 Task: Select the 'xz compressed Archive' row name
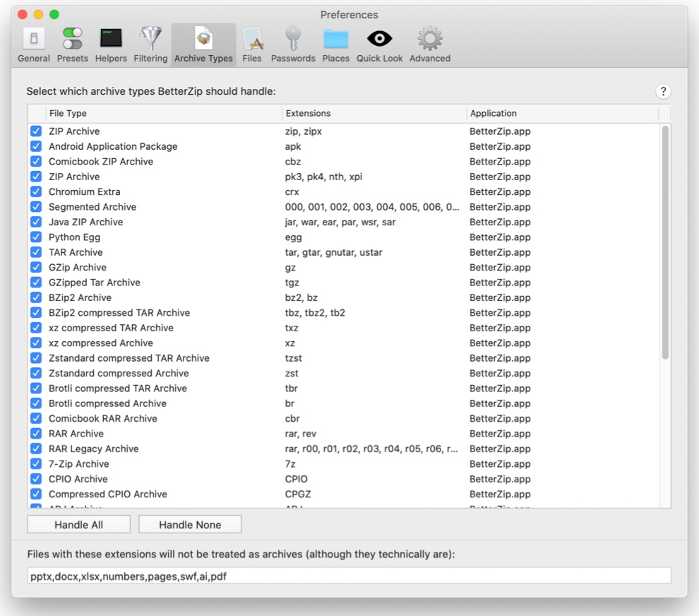pyautogui.click(x=101, y=343)
